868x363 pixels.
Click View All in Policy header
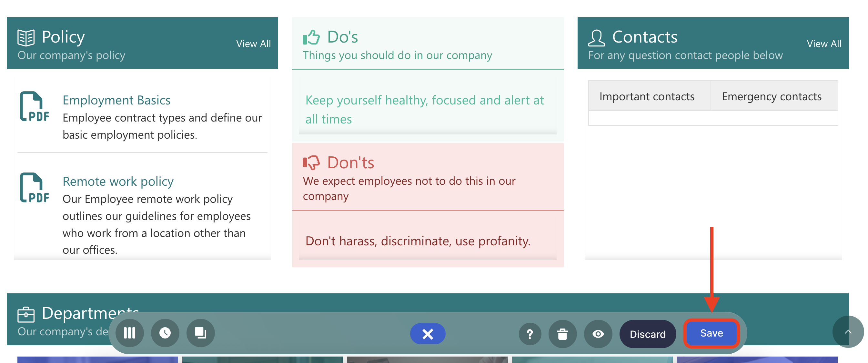pyautogui.click(x=253, y=44)
